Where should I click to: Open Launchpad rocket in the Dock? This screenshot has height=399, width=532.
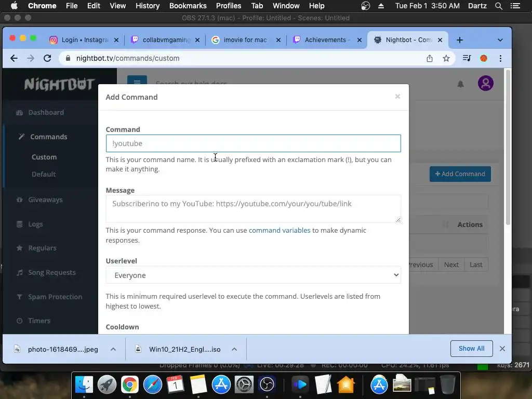pos(107,385)
